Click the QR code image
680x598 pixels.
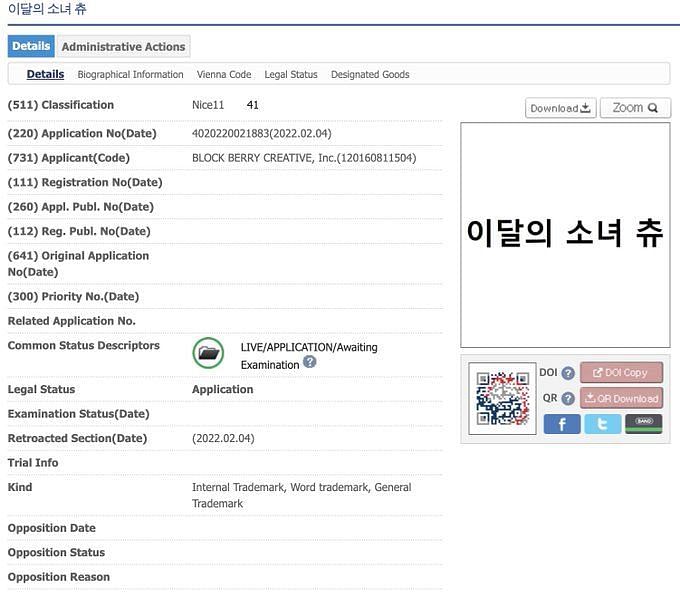[x=502, y=398]
